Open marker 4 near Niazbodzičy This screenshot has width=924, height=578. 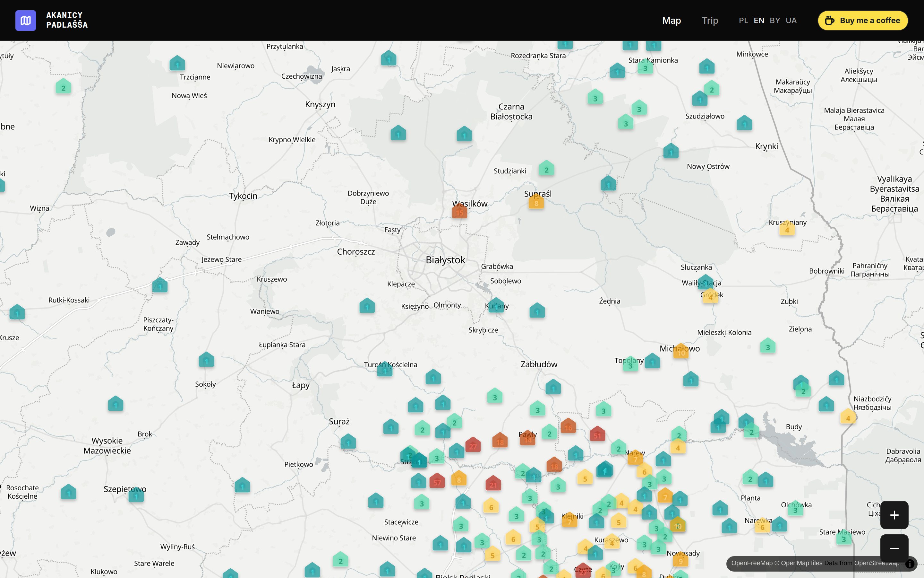(x=848, y=416)
